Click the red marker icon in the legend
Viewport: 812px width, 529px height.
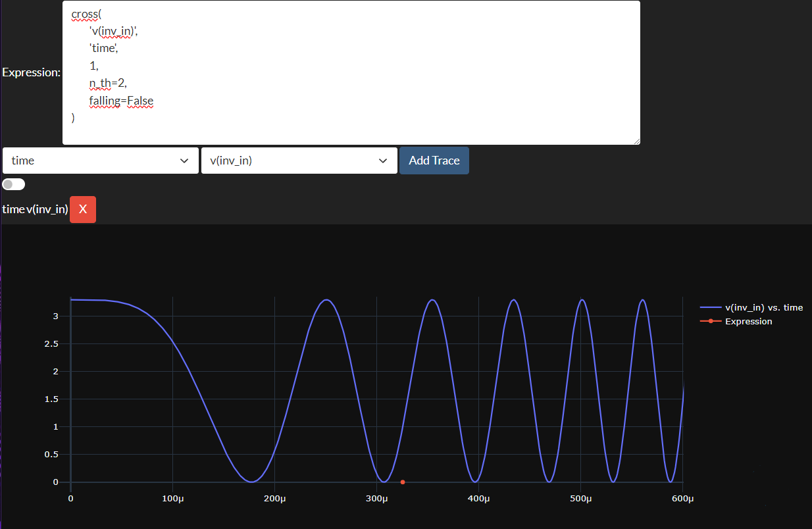click(711, 322)
